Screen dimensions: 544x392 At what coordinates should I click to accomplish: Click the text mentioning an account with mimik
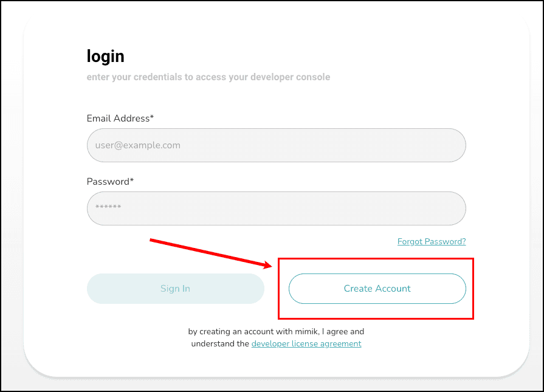276,331
